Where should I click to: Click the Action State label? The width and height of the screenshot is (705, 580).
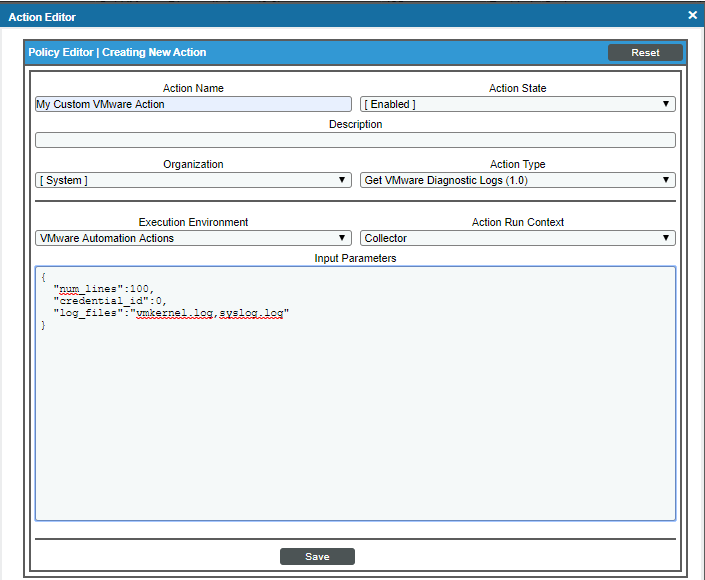pos(518,88)
